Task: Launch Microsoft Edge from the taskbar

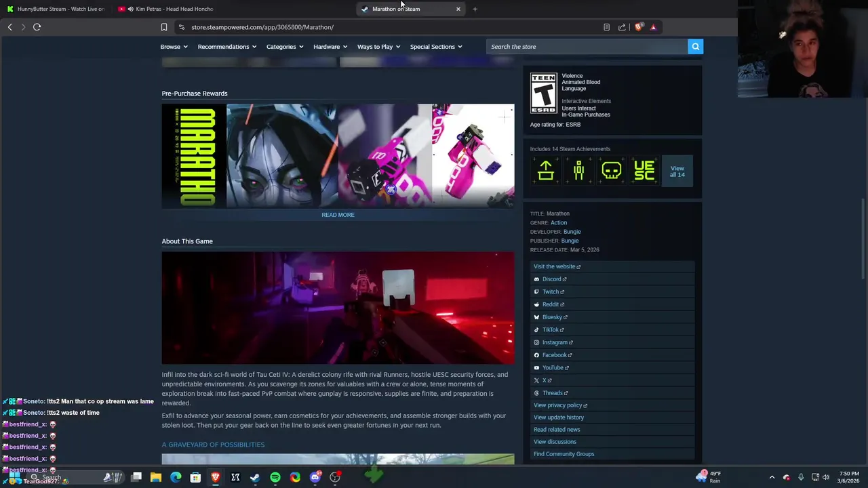Action: click(x=176, y=477)
